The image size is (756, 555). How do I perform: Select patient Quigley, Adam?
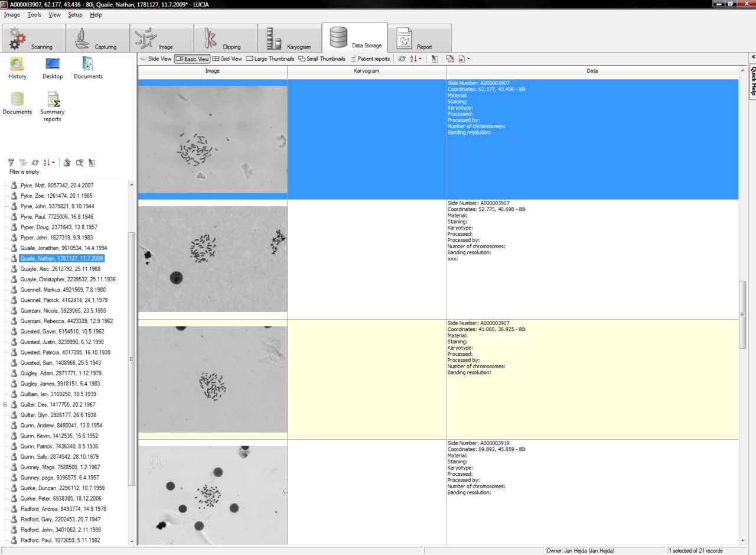[61, 374]
